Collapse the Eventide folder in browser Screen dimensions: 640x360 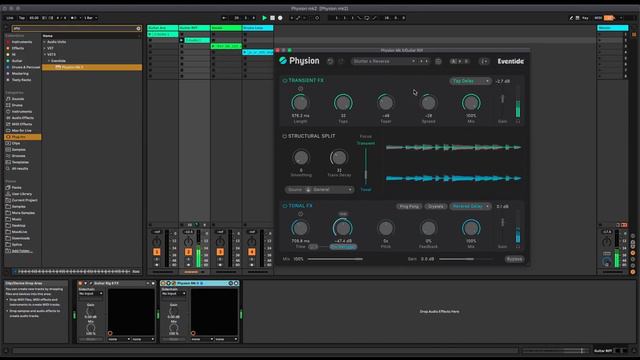coord(49,61)
